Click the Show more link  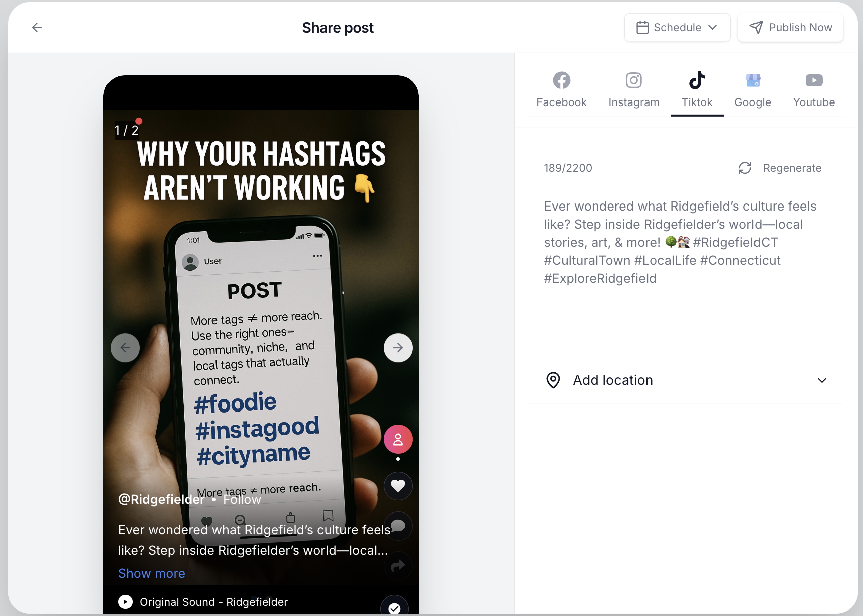tap(152, 573)
